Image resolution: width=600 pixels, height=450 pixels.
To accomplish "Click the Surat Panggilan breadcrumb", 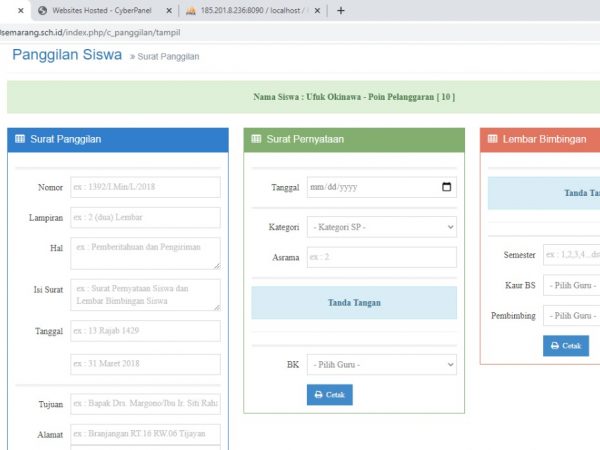I will tap(168, 57).
